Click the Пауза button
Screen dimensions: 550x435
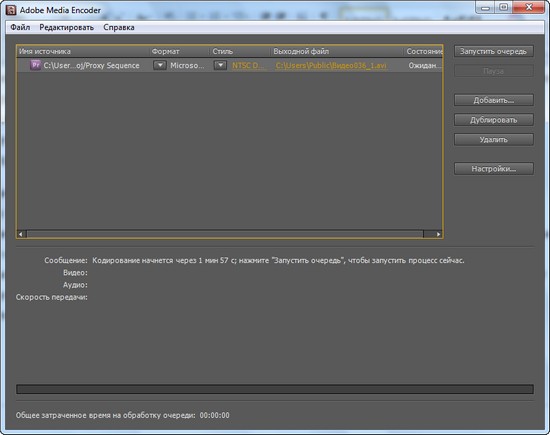pos(494,71)
